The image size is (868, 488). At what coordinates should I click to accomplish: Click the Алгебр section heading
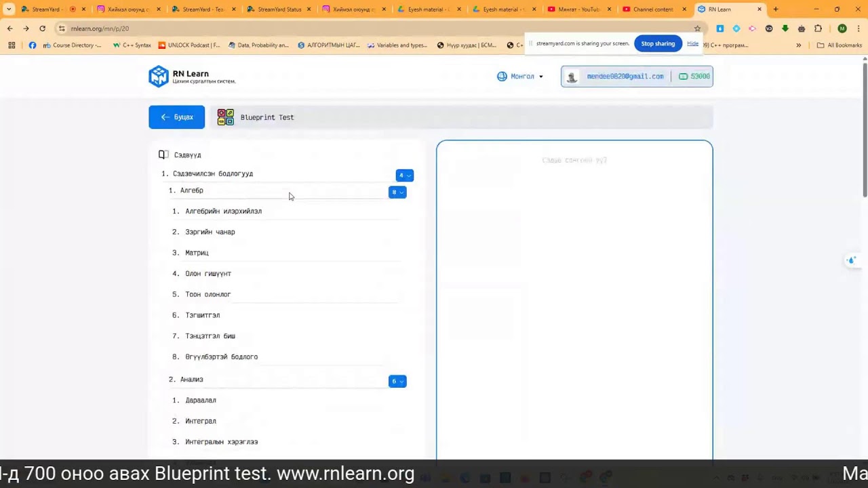191,190
